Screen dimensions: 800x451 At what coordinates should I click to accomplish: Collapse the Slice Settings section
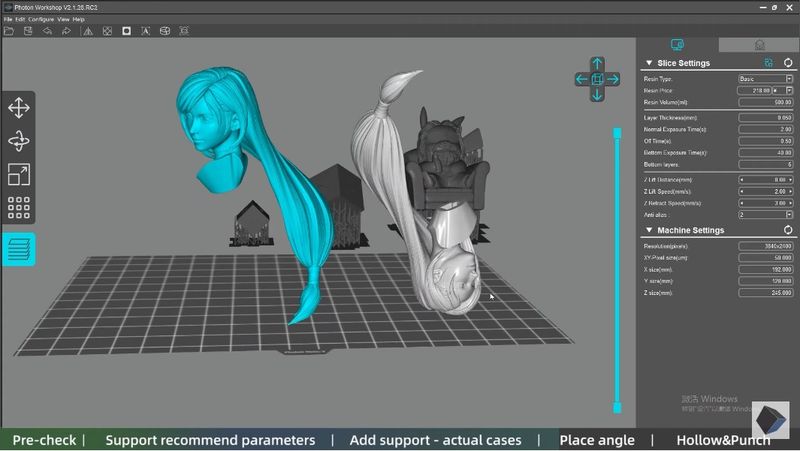tap(648, 63)
